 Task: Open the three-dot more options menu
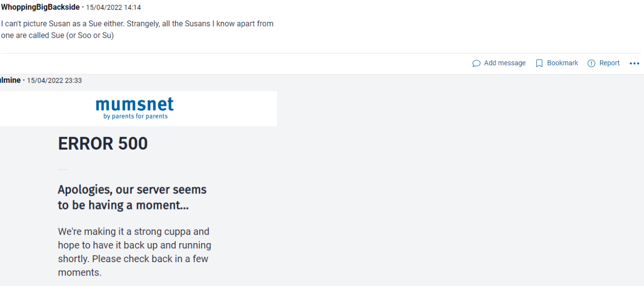click(634, 63)
